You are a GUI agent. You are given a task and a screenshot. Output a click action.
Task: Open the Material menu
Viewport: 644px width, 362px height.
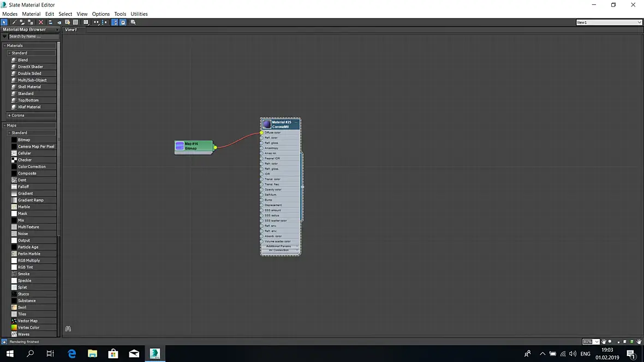tap(31, 14)
